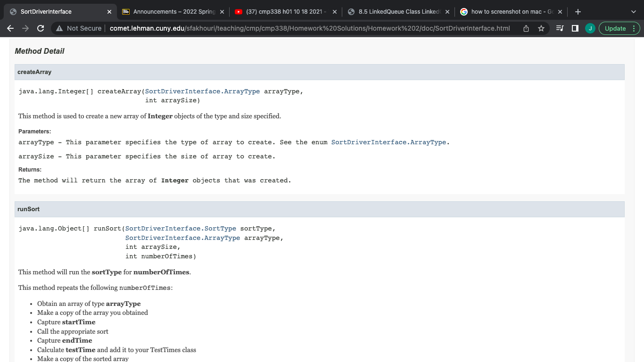This screenshot has width=644, height=362.
Task: Navigate back using the back arrow
Action: tap(10, 28)
